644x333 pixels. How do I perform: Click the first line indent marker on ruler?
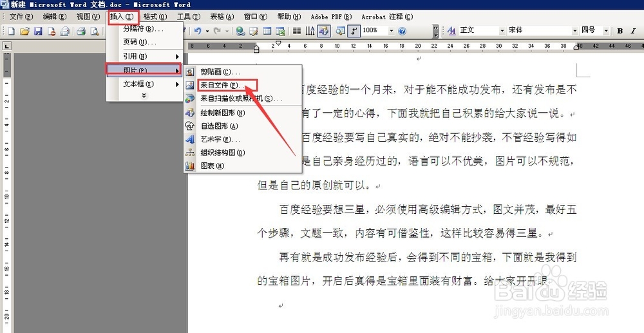pyautogui.click(x=278, y=43)
